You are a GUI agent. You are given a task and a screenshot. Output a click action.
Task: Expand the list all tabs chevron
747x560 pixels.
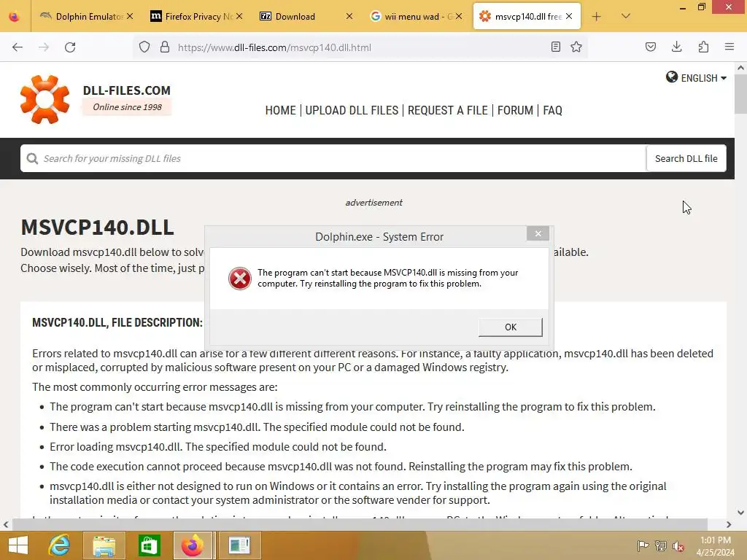click(x=626, y=16)
